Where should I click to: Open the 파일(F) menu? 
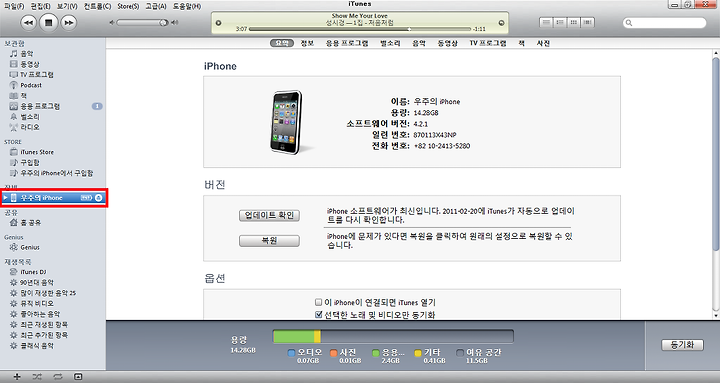pos(14,6)
